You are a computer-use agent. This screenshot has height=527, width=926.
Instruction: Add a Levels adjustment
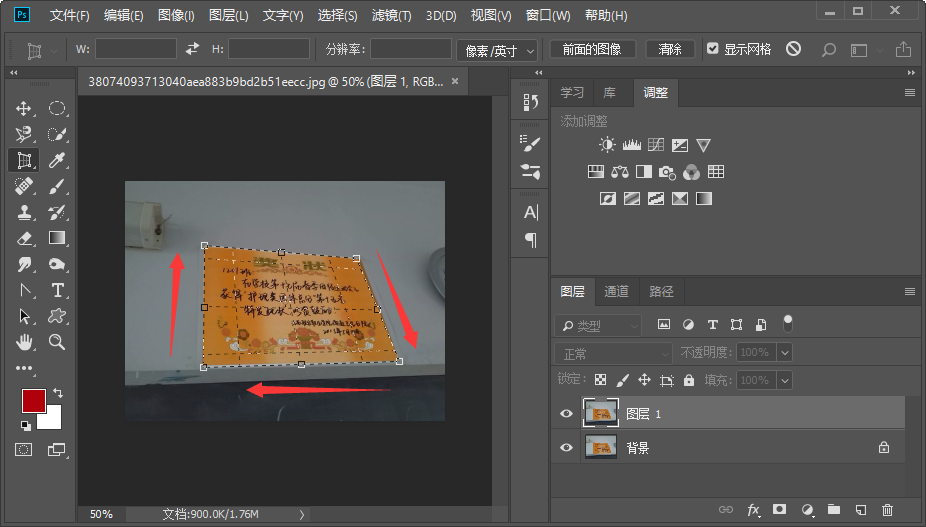[631, 145]
